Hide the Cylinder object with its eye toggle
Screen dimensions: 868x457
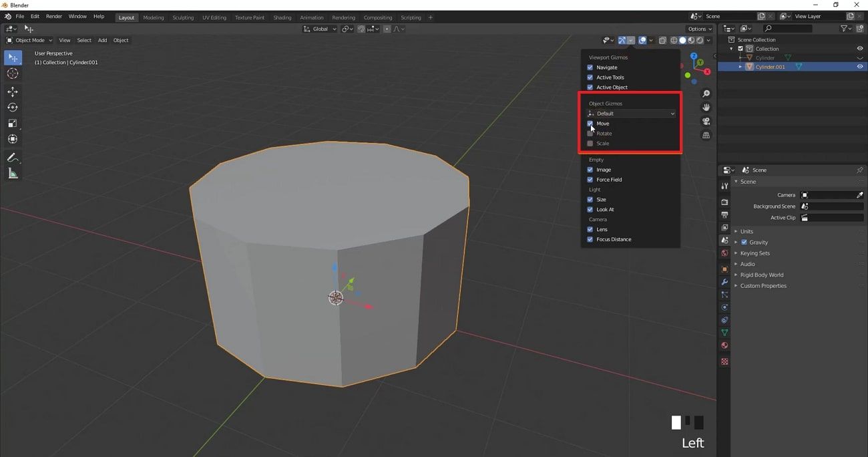click(861, 57)
